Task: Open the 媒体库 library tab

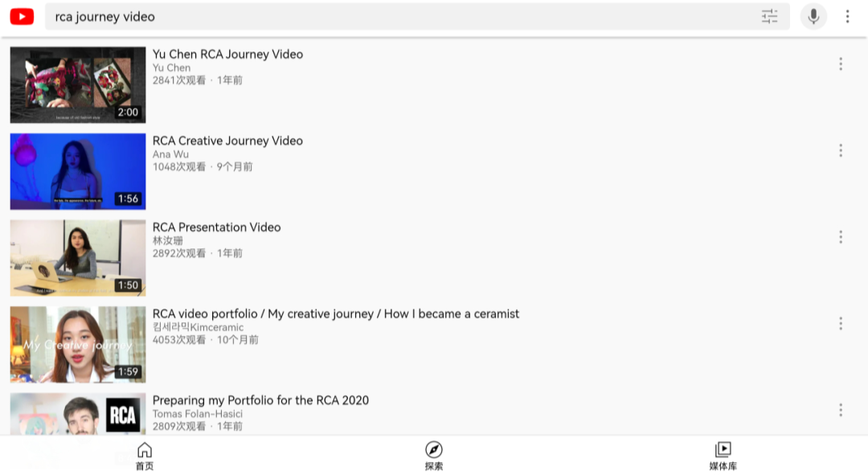Action: (723, 457)
